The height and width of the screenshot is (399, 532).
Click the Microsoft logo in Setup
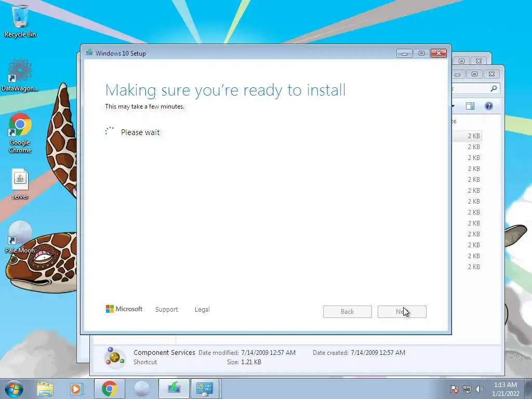[124, 309]
